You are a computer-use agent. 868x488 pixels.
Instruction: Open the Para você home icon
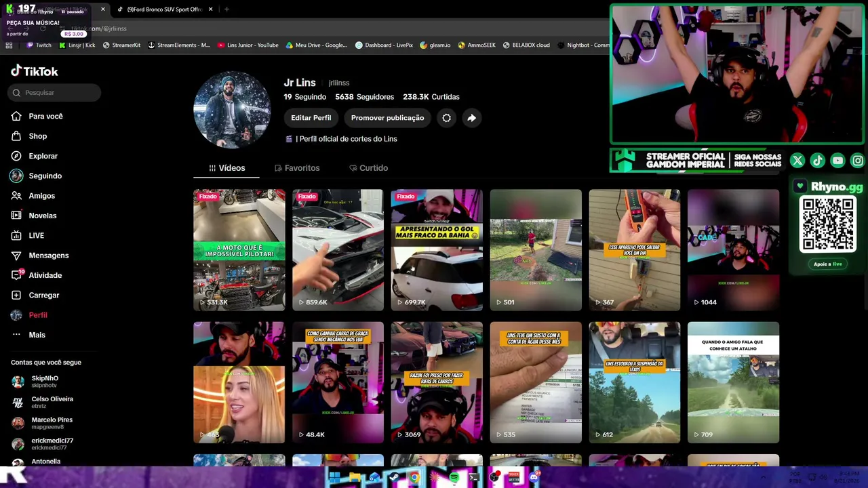(16, 117)
